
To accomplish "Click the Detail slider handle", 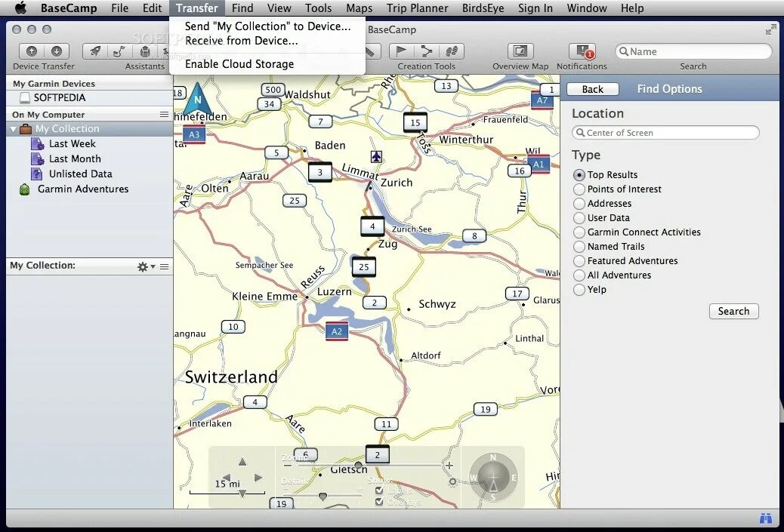I will 323,496.
